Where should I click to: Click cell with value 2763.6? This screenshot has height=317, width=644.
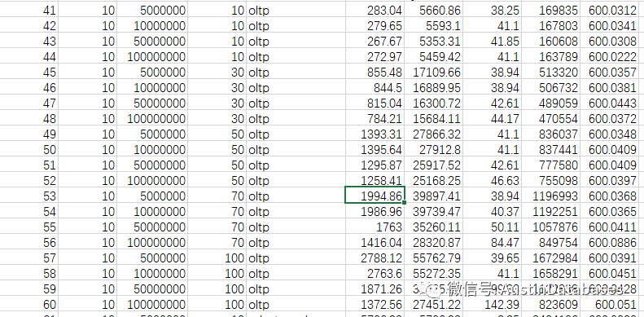pos(375,273)
